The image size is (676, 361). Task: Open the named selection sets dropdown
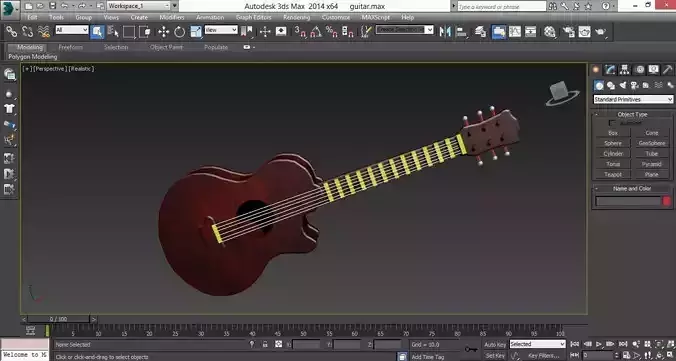click(x=404, y=30)
